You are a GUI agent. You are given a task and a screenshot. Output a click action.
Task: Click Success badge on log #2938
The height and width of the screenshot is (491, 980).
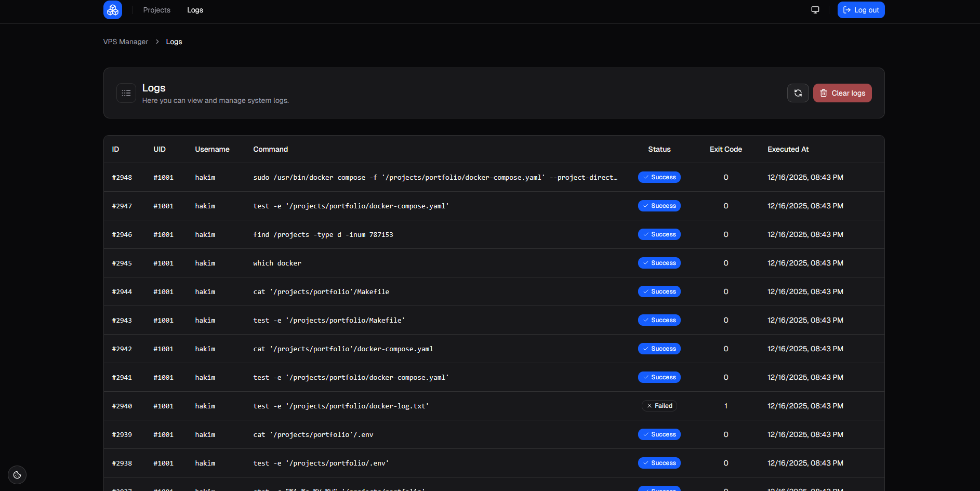click(659, 463)
